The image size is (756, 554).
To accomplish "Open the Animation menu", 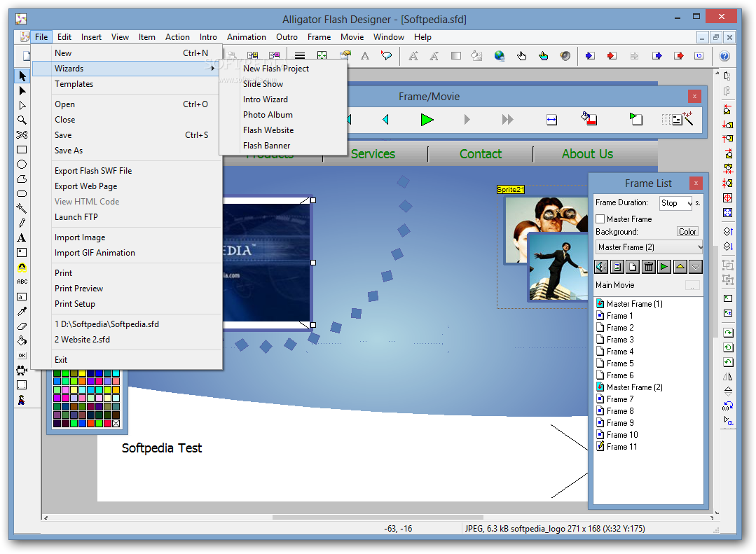I will click(x=247, y=37).
